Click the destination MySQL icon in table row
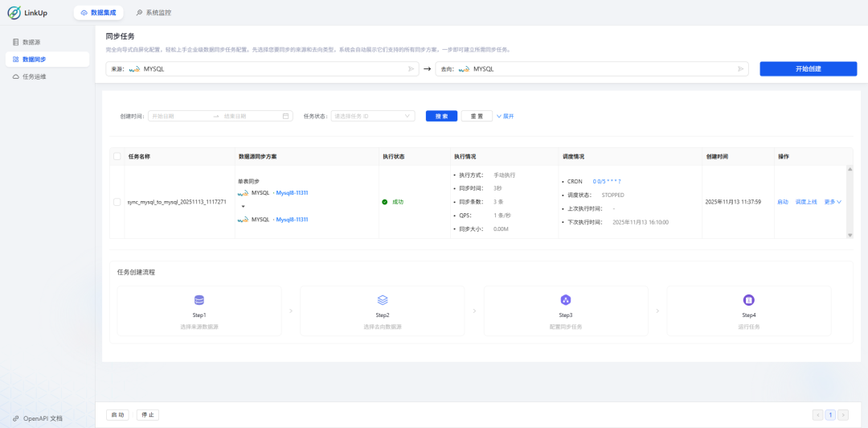868x428 pixels. click(x=243, y=220)
